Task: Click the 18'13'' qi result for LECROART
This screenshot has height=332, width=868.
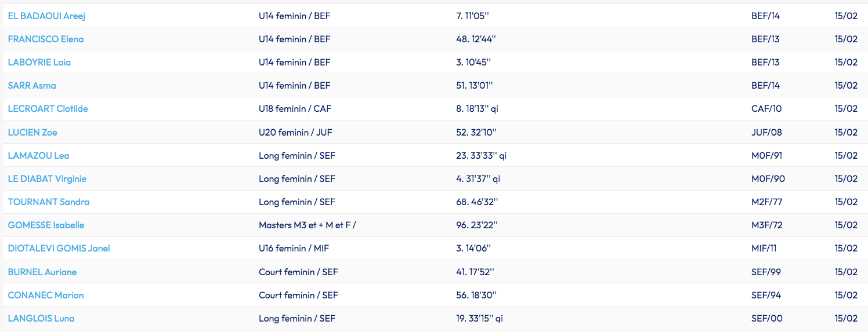Action: [477, 108]
